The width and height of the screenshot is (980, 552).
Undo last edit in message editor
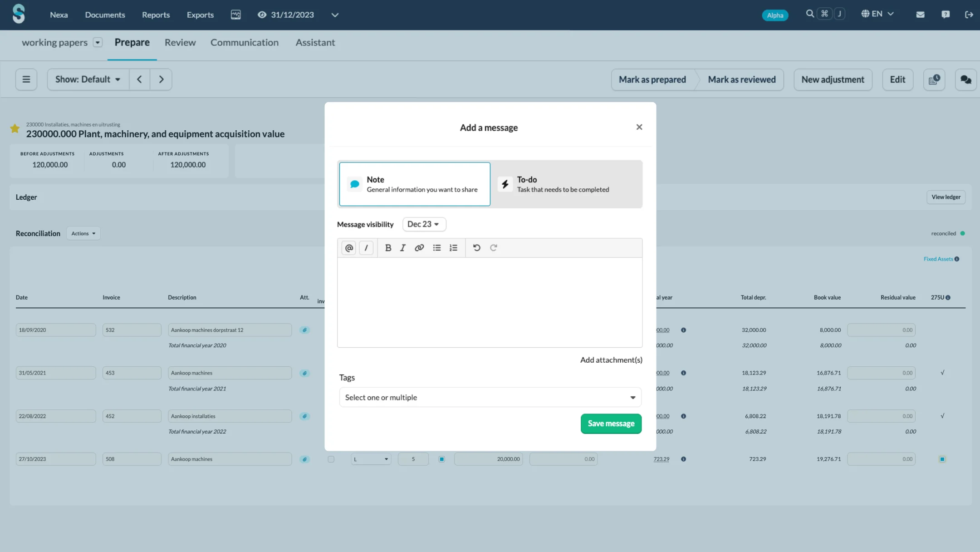pyautogui.click(x=476, y=248)
